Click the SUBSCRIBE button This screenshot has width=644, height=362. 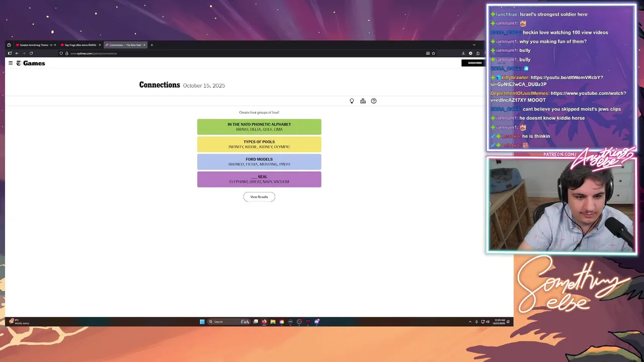pos(474,63)
